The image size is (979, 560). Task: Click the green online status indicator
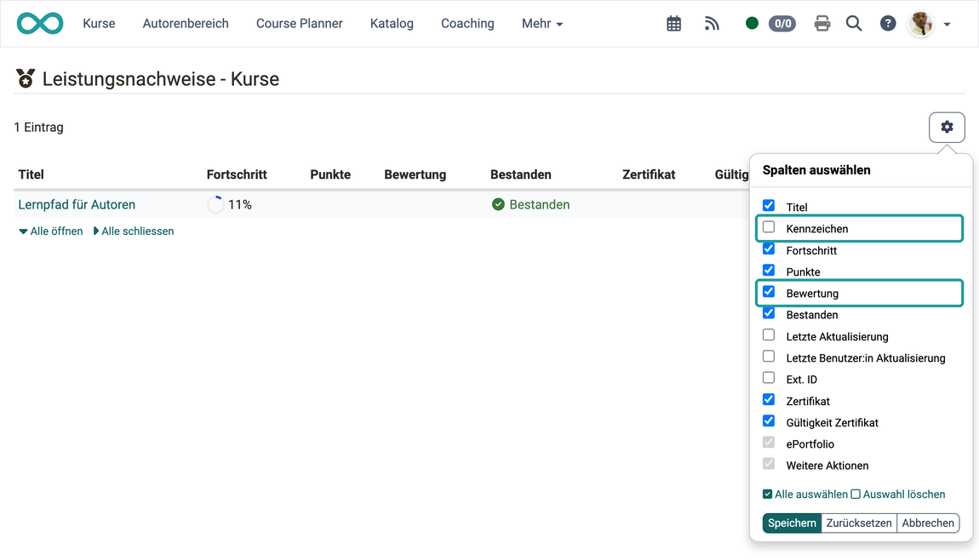(x=752, y=24)
